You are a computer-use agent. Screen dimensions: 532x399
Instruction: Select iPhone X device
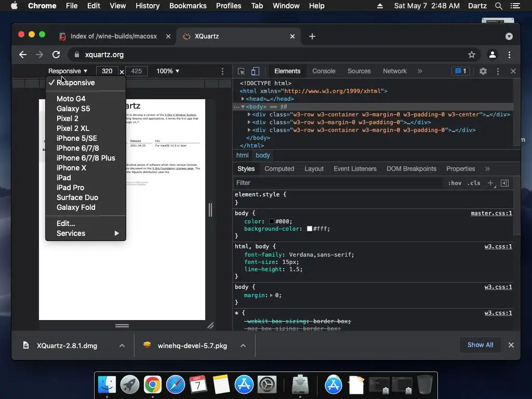tap(86, 168)
